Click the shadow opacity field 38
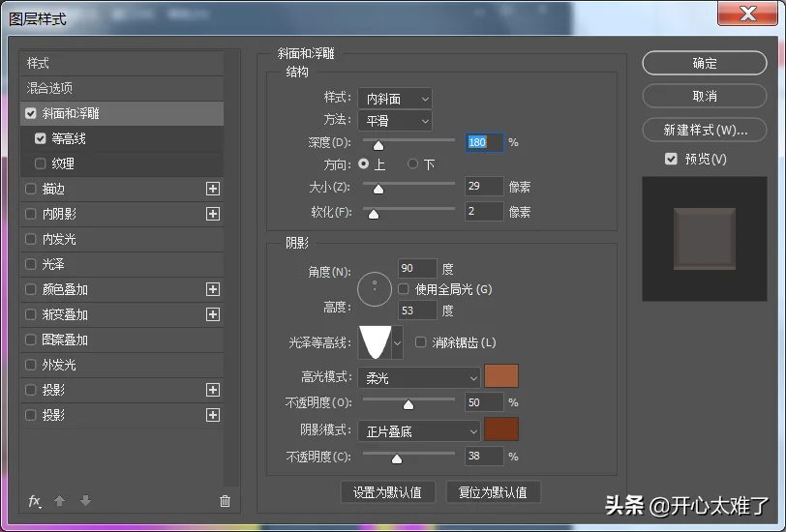Screen dimensions: 786x532 [x=484, y=456]
